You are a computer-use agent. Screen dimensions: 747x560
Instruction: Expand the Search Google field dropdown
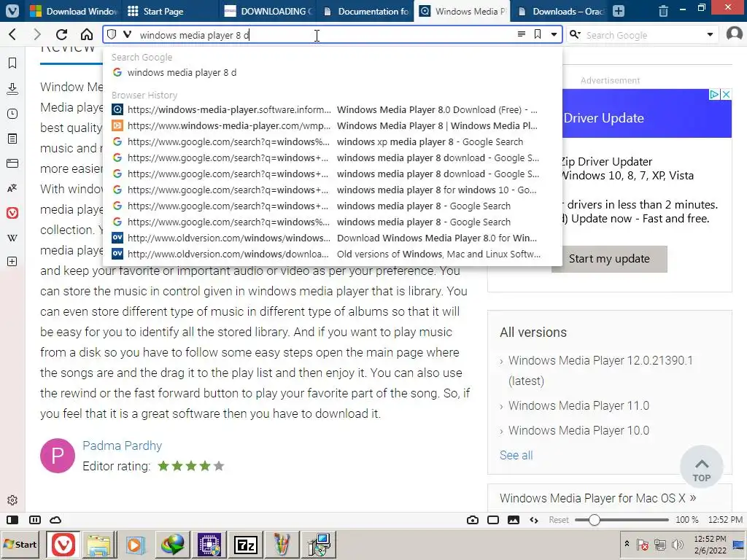pos(710,34)
